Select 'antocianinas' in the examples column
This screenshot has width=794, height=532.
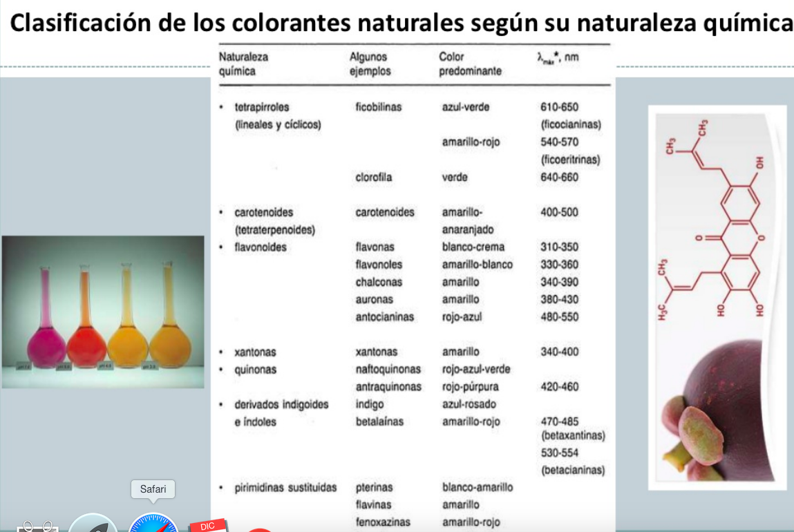(384, 316)
